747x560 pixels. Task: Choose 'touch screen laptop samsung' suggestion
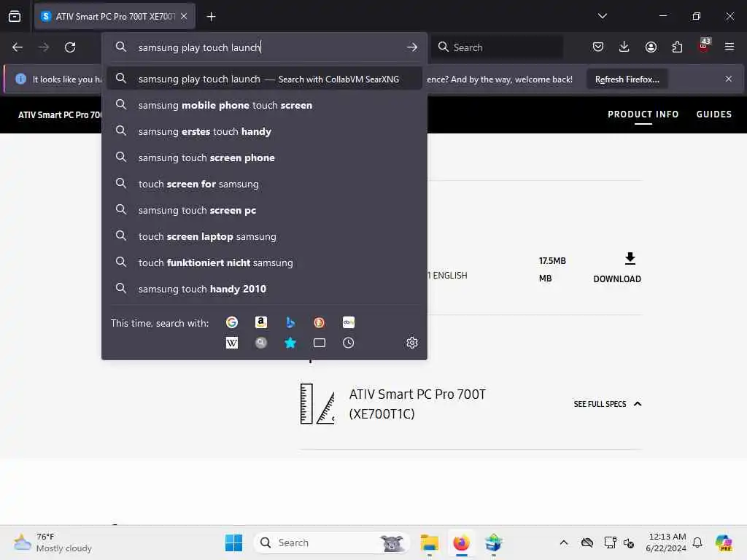coord(264,236)
